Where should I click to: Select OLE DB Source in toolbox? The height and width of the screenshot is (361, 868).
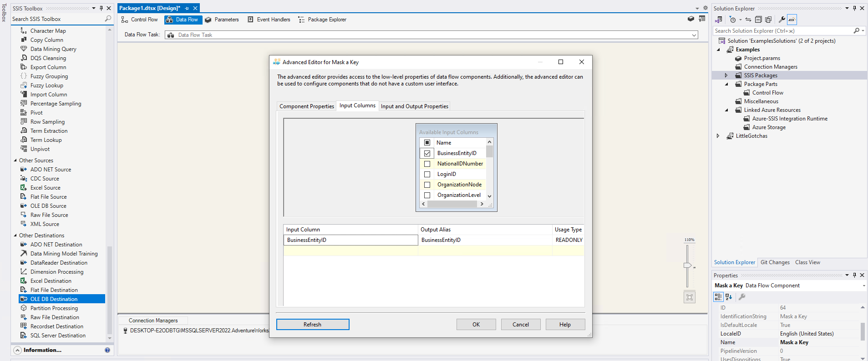[48, 206]
